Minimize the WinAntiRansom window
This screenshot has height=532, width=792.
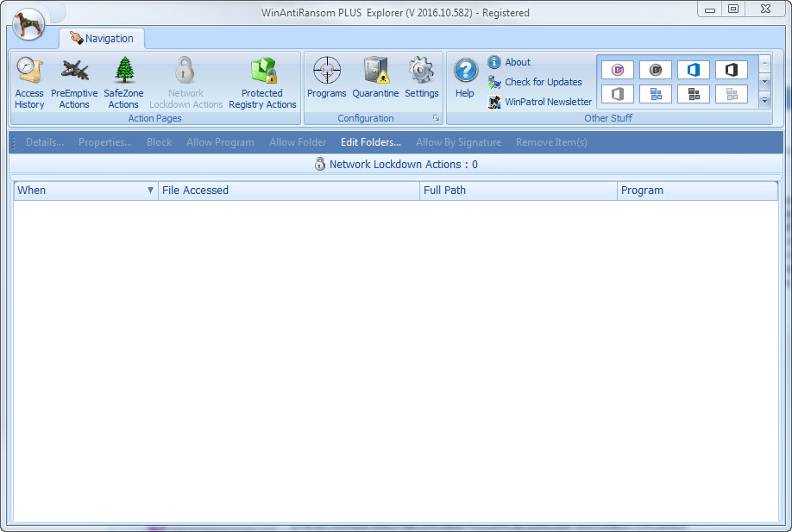(x=710, y=9)
